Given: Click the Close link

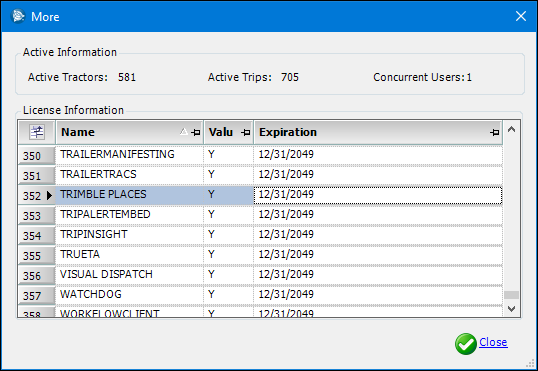Looking at the screenshot, I should coord(493,342).
